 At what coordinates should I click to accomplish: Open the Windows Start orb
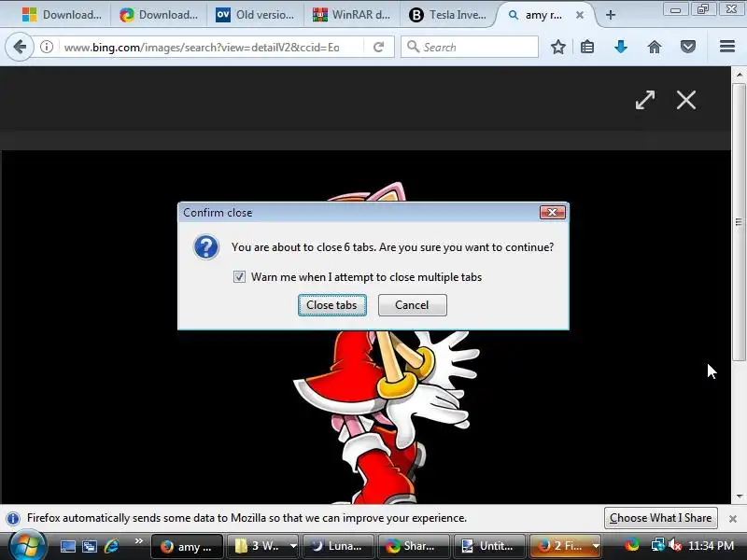point(28,546)
